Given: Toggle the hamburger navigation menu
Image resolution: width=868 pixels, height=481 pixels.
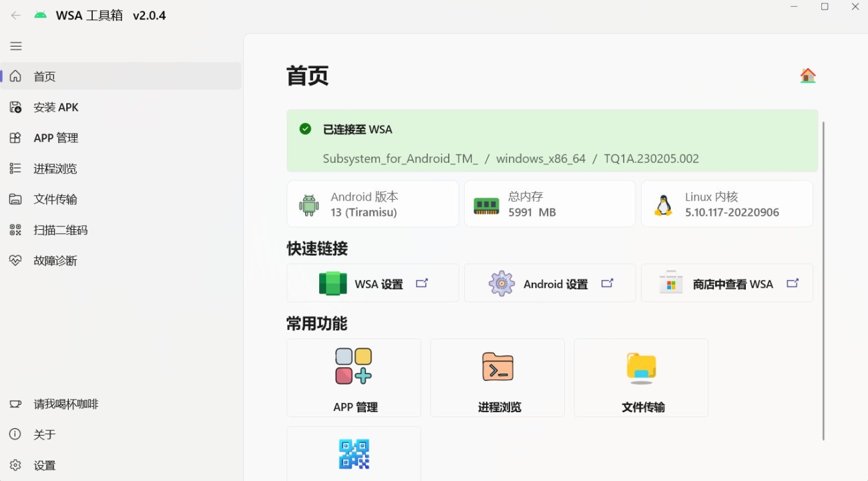Looking at the screenshot, I should [x=16, y=46].
